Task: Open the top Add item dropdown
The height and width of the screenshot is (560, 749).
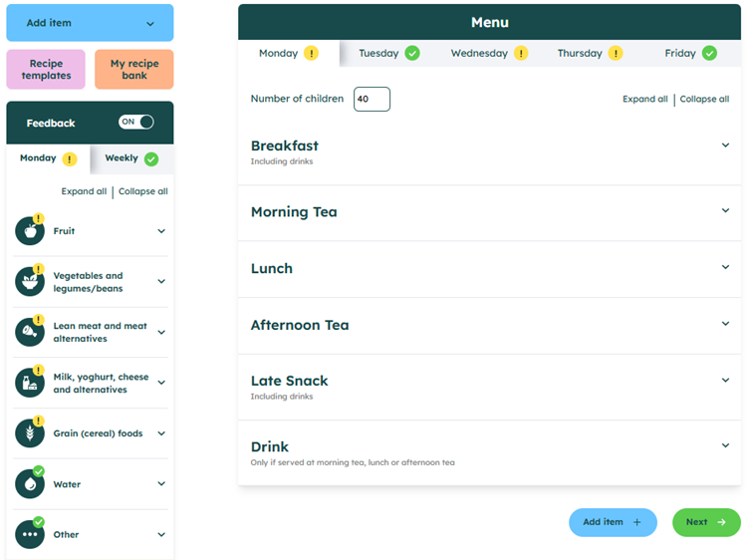Action: [90, 23]
